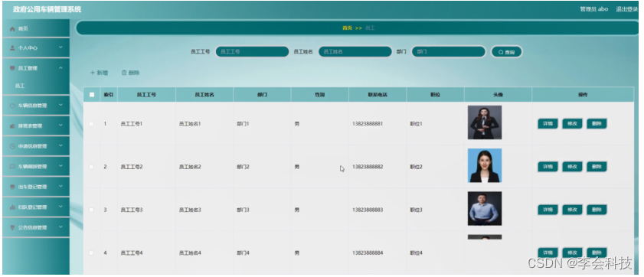Open 详情 for 员工姓名2

coord(548,167)
